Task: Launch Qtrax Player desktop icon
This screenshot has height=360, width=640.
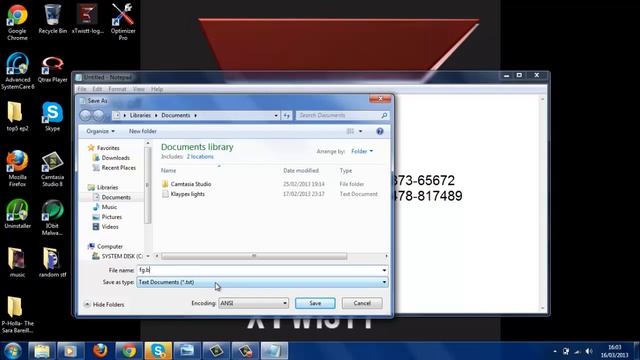Action: (x=53, y=69)
